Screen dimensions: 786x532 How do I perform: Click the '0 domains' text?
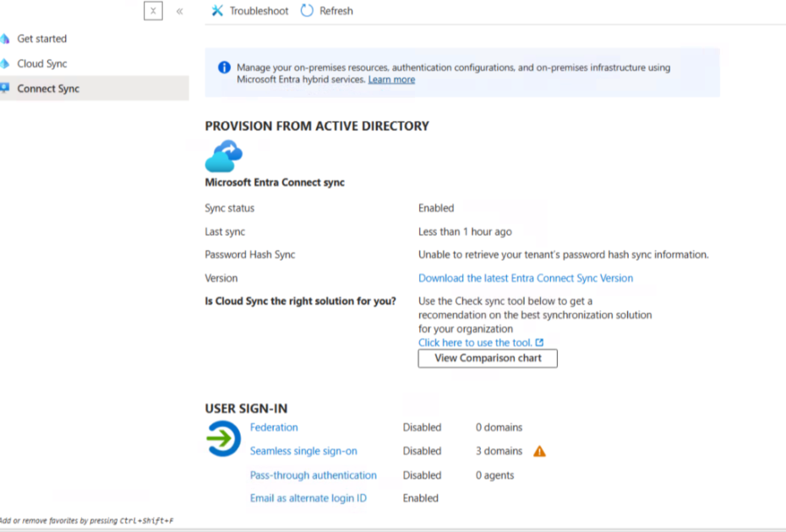point(499,427)
